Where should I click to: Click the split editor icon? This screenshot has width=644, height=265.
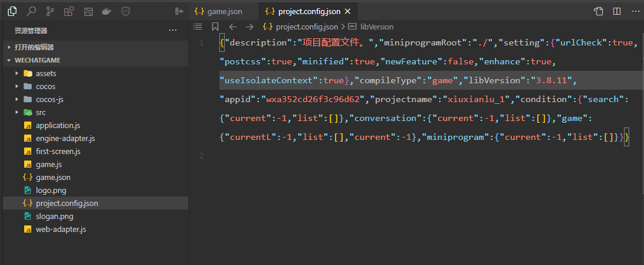point(617,11)
